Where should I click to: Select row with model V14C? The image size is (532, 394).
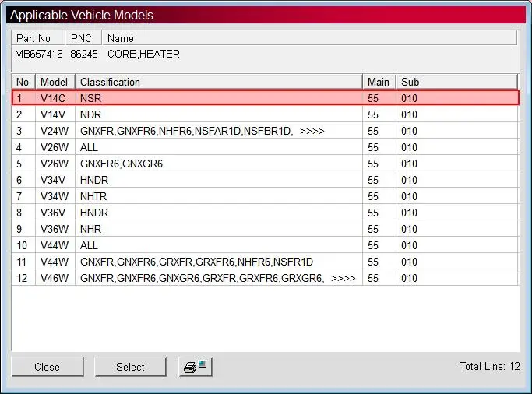coord(266,98)
